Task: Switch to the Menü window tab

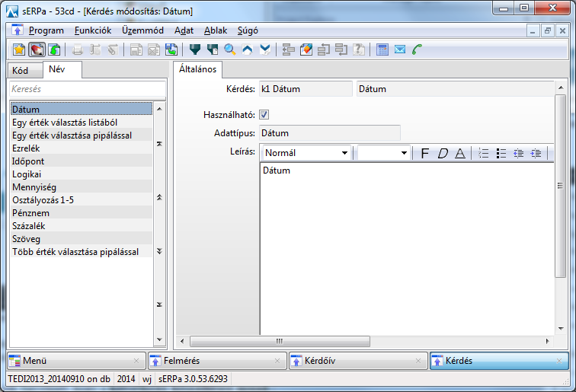Action: point(75,361)
